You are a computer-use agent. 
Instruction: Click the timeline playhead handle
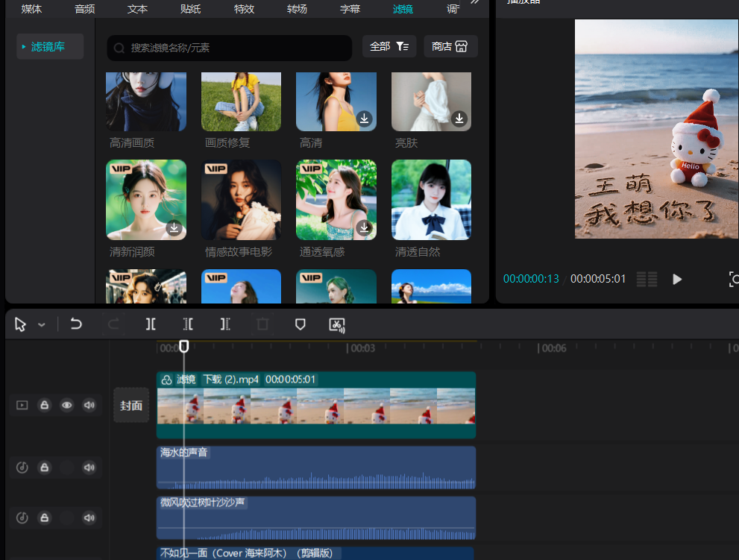183,347
